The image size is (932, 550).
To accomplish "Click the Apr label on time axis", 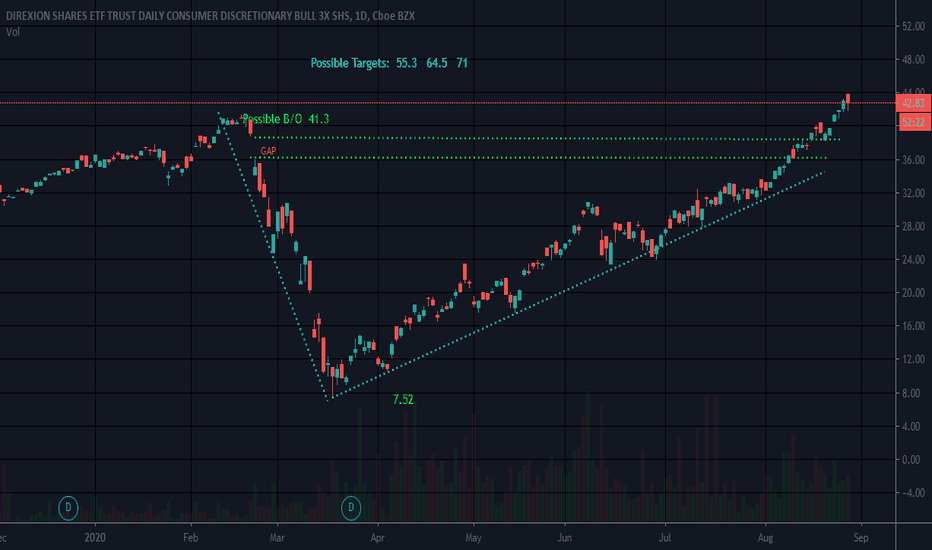I will (x=377, y=538).
